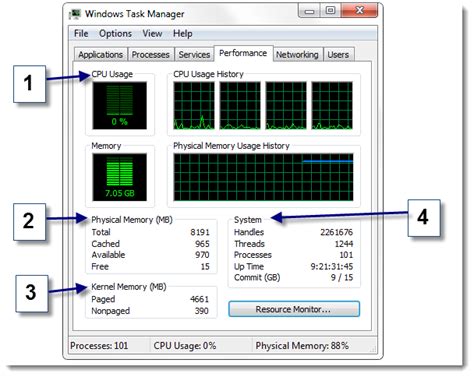Click the status bar Processes: 101 entry

coord(99,346)
